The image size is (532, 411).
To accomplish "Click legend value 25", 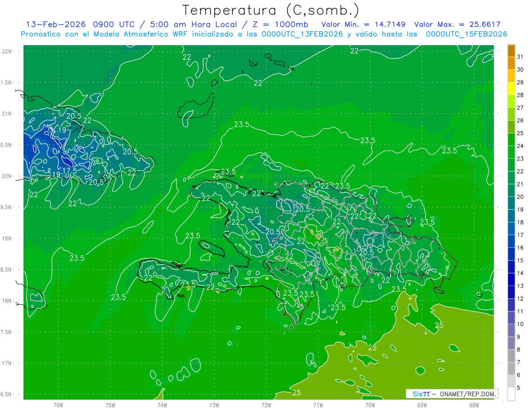I will 521,133.
